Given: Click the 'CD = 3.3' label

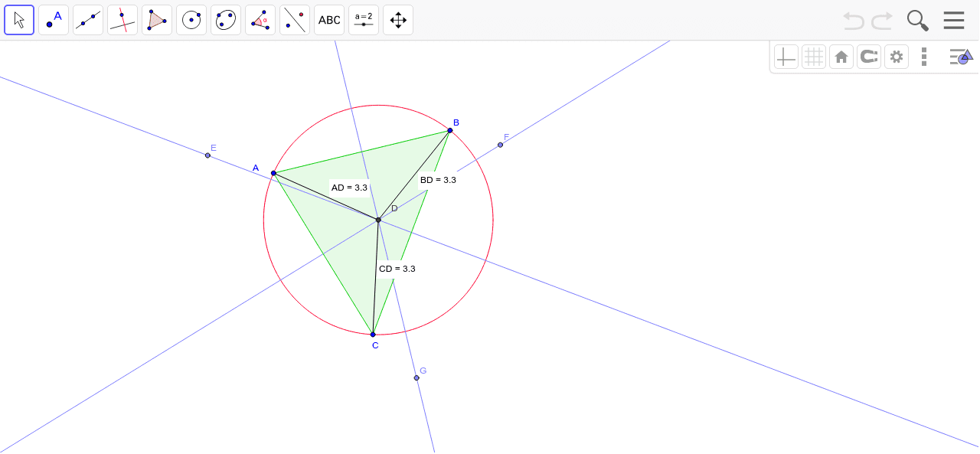Looking at the screenshot, I should coord(397,269).
